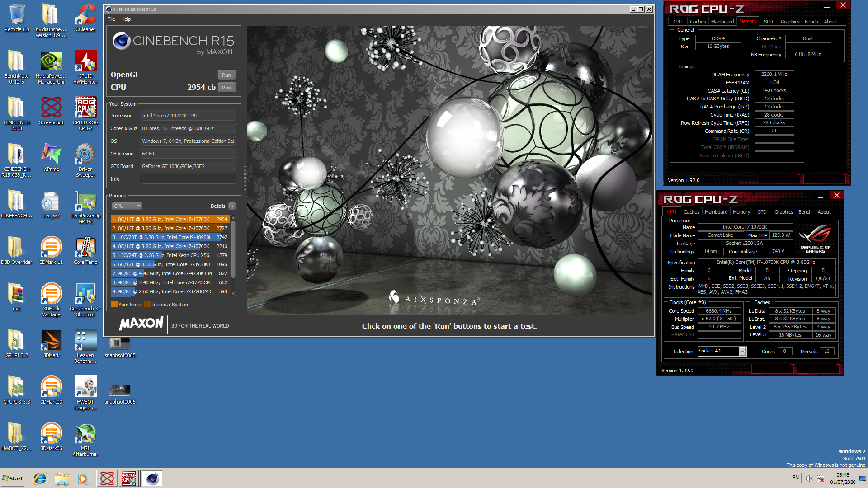868x488 pixels.
Task: Click the EN language indicator in tray
Action: [x=795, y=478]
